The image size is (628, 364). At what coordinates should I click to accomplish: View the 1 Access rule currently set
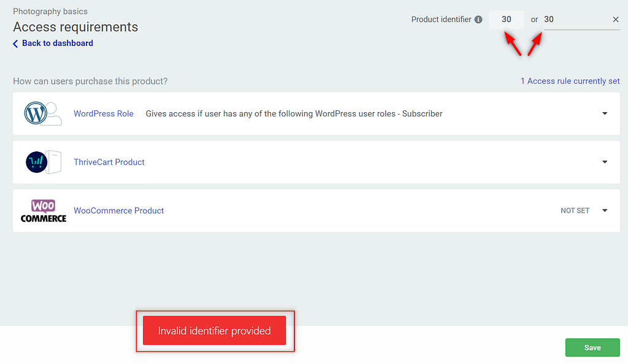coord(570,81)
